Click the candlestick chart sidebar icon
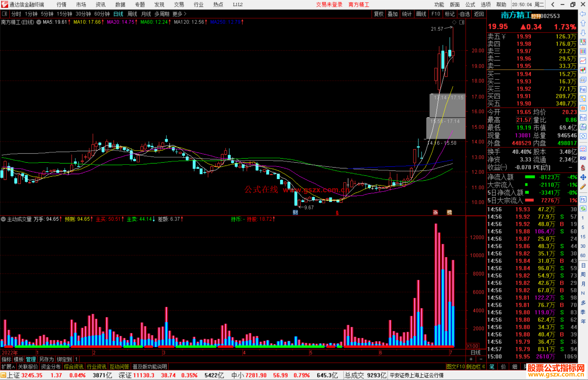The width and height of the screenshot is (588, 380). click(583, 70)
